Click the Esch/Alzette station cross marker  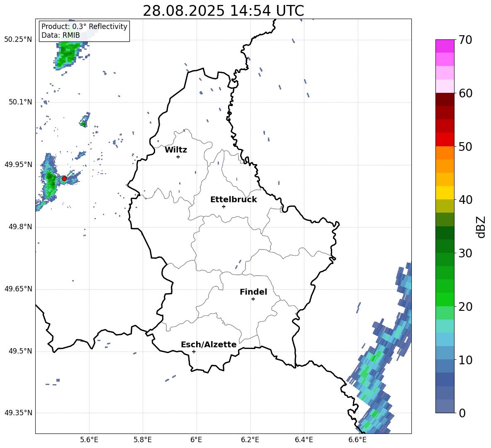coord(194,351)
